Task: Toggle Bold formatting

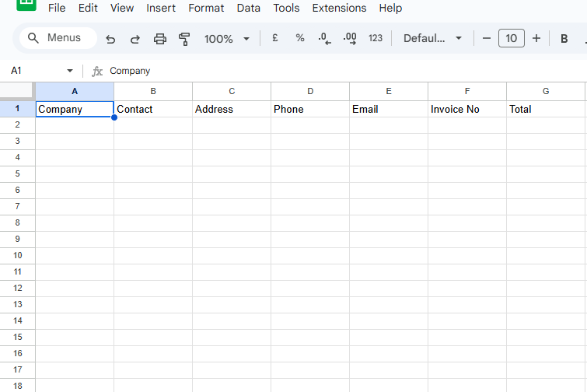Action: coord(564,38)
